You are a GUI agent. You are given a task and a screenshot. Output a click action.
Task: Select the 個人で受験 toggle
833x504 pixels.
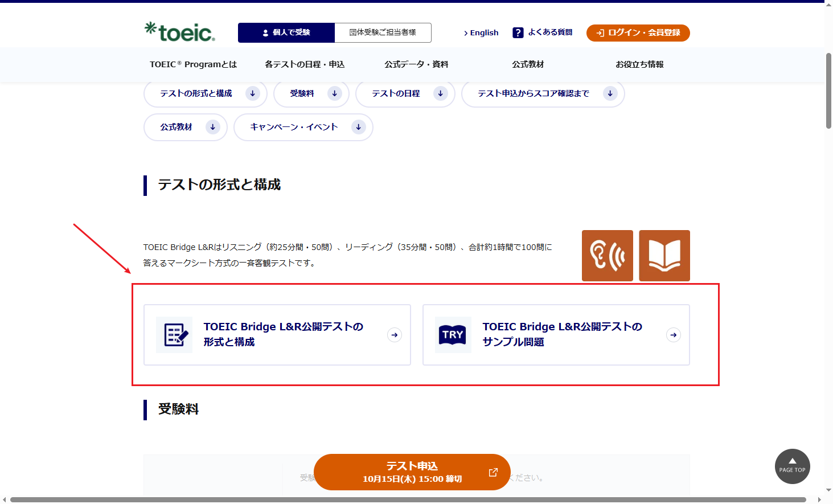click(286, 32)
